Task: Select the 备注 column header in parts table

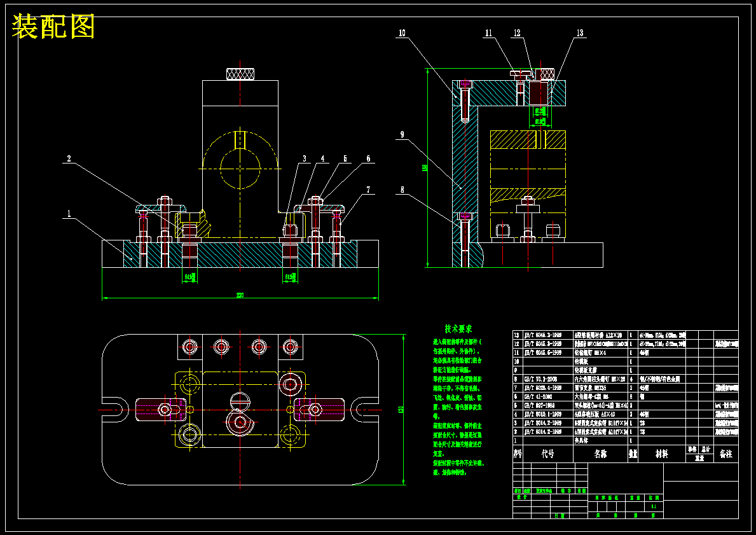Action: [x=725, y=454]
